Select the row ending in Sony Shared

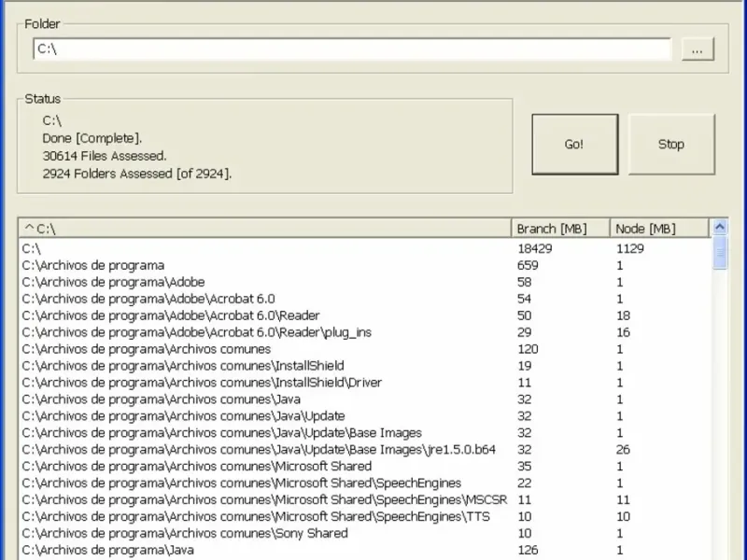[x=364, y=533]
